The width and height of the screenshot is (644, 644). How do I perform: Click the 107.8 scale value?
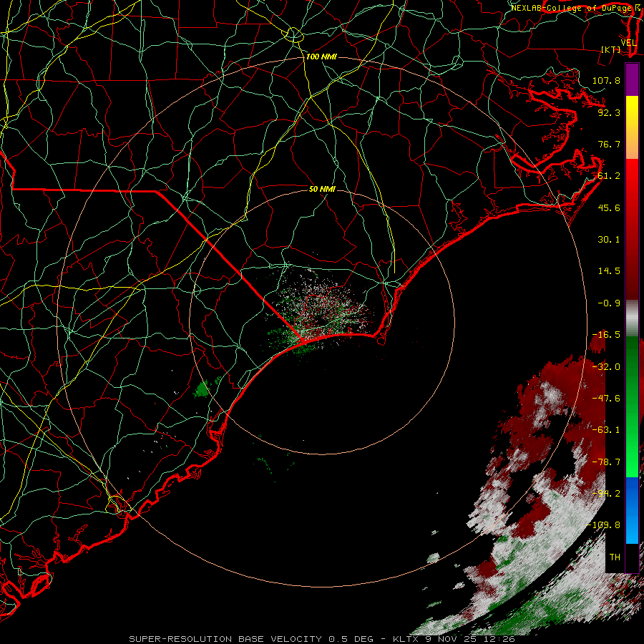606,80
